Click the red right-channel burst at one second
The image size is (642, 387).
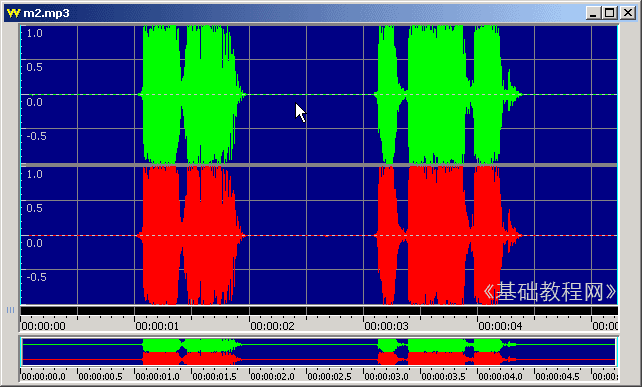pyautogui.click(x=161, y=235)
